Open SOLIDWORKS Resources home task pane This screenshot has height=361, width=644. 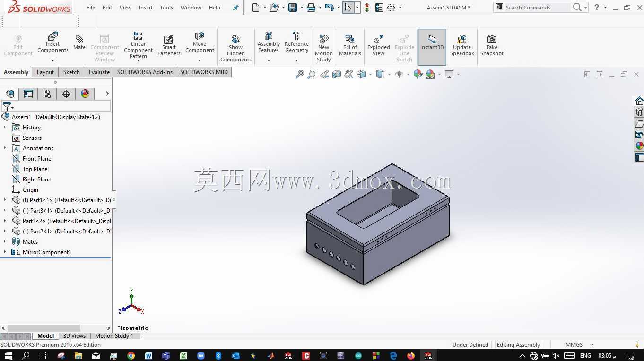[639, 101]
